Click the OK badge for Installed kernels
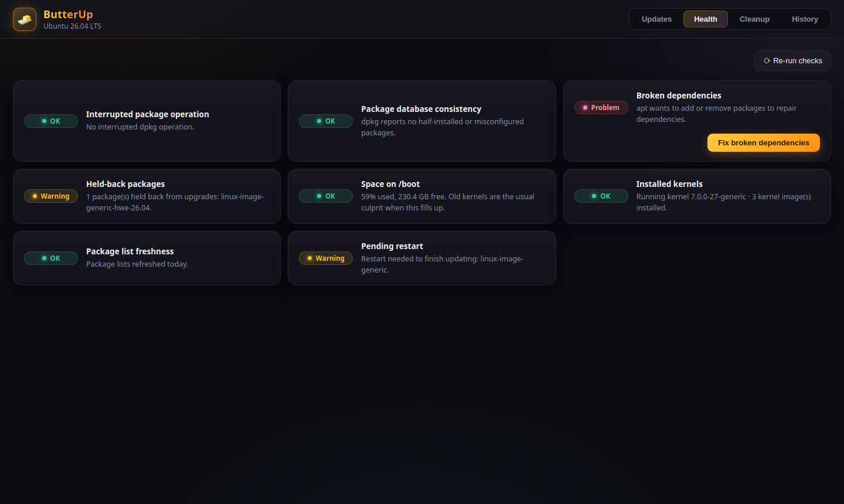The height and width of the screenshot is (504, 844). (x=601, y=196)
